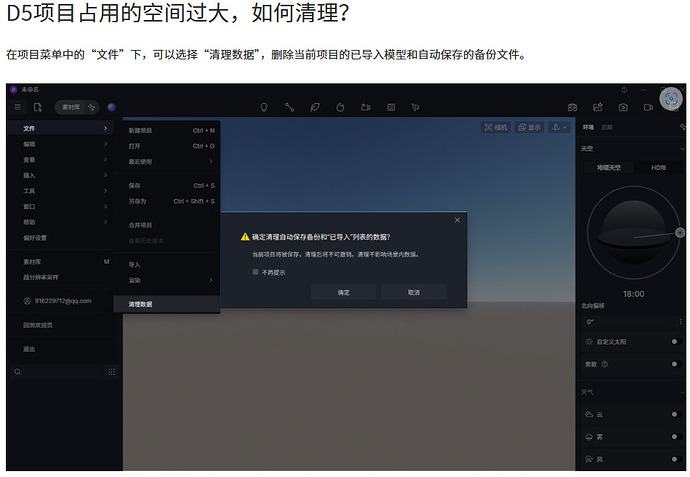This screenshot has height=477, width=690.
Task: Click the video camera-plus toolbar icon
Action: (366, 107)
